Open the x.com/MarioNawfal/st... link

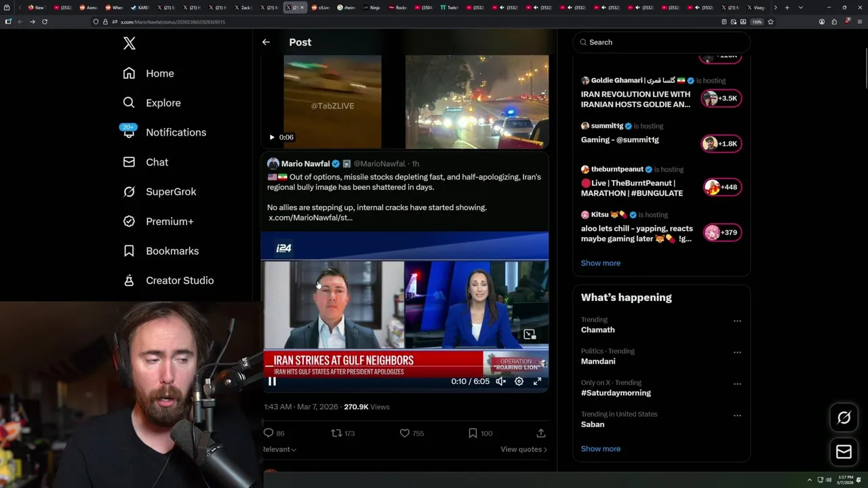click(x=311, y=218)
